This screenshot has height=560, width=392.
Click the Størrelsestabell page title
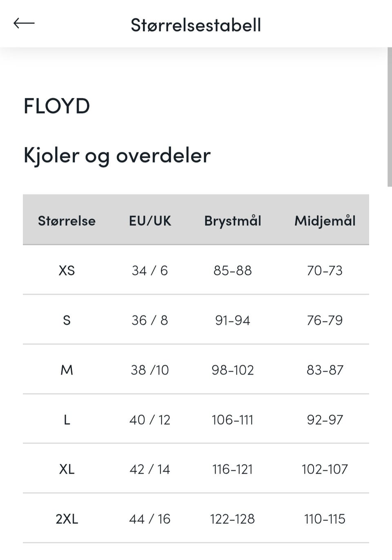point(196,25)
